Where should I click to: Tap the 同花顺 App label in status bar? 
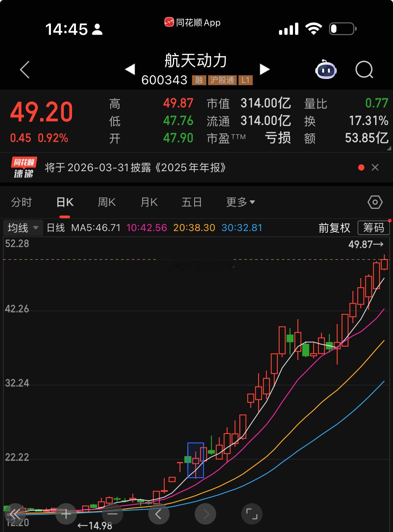tap(193, 22)
